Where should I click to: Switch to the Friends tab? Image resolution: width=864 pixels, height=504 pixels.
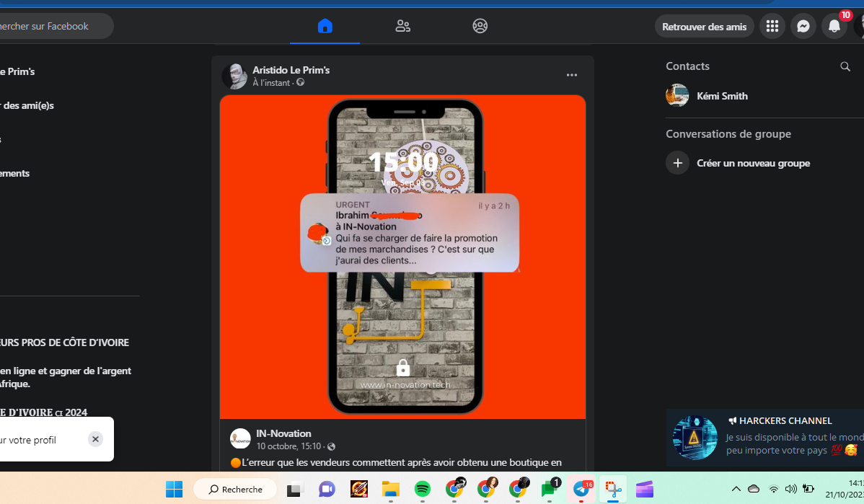click(402, 27)
